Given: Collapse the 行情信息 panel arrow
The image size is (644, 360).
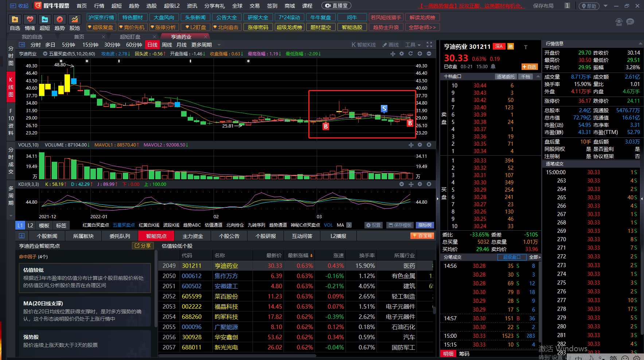Looking at the screenshot, I should pyautogui.click(x=640, y=44).
